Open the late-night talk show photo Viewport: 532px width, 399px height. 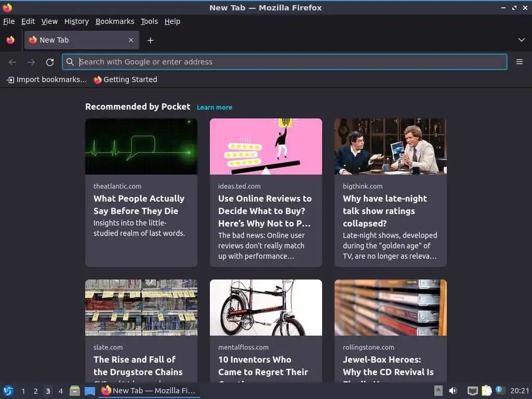[x=391, y=147]
